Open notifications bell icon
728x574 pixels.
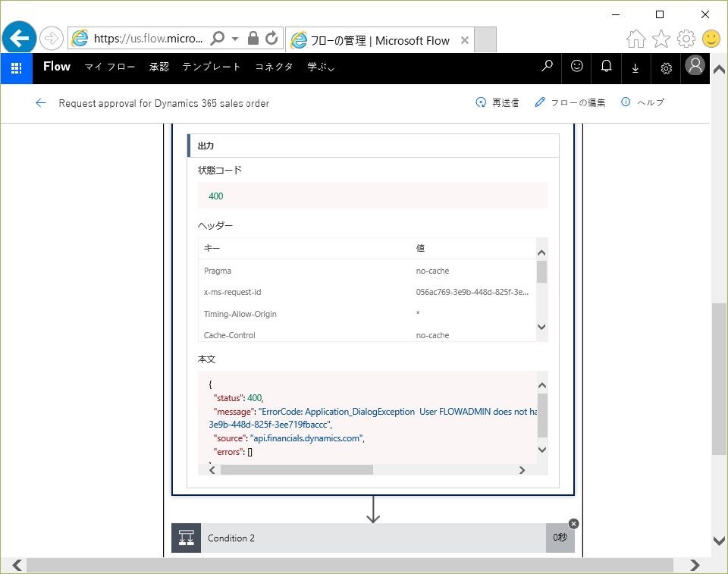607,67
